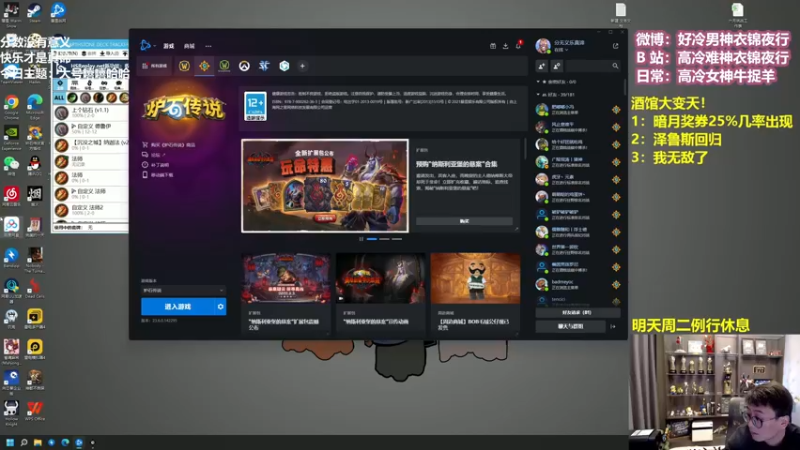Open the downloads arrow icon
This screenshot has width=800, height=450.
click(x=506, y=46)
